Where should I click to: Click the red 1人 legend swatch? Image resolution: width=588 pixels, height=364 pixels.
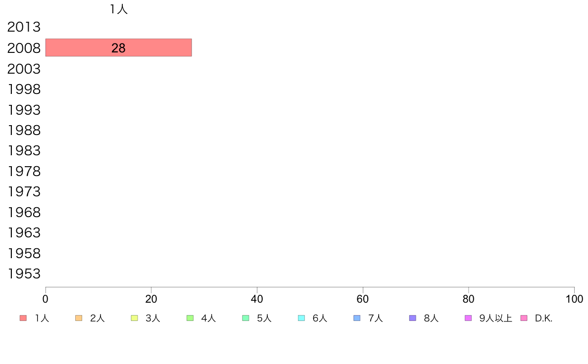[x=23, y=318]
